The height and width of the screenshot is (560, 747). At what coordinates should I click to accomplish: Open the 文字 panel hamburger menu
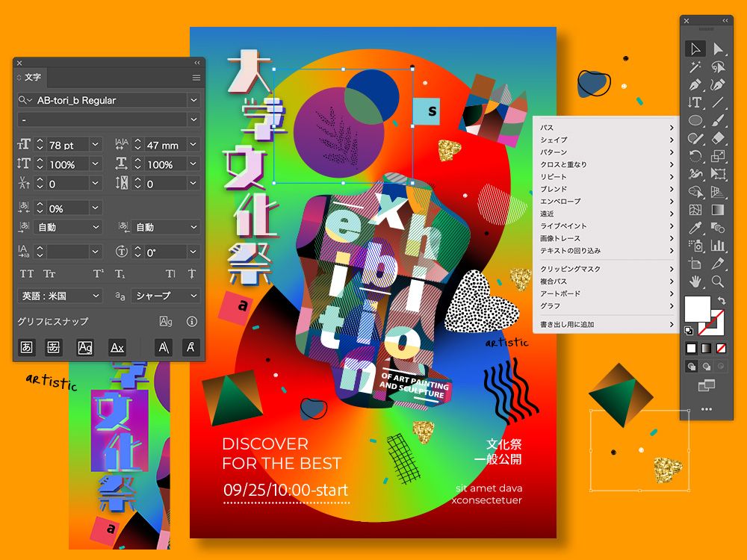tap(196, 78)
